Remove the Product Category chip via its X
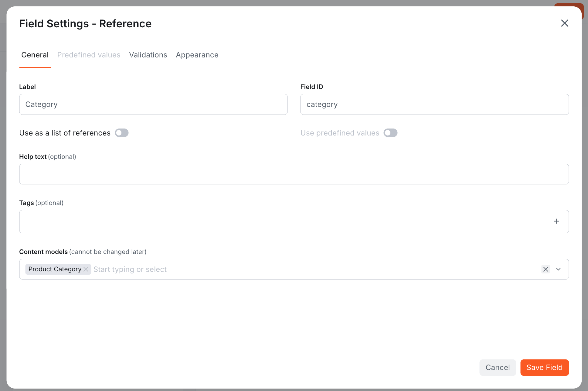Viewport: 588px width, 391px height. click(x=86, y=269)
